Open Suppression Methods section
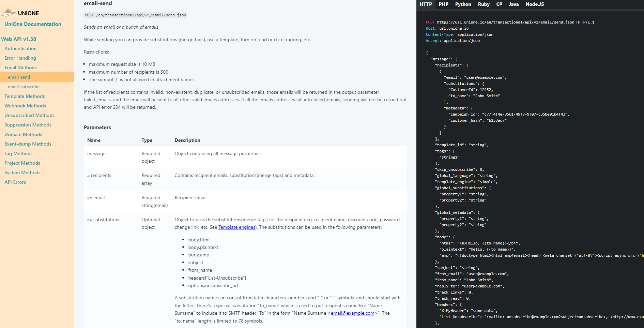 pos(28,125)
